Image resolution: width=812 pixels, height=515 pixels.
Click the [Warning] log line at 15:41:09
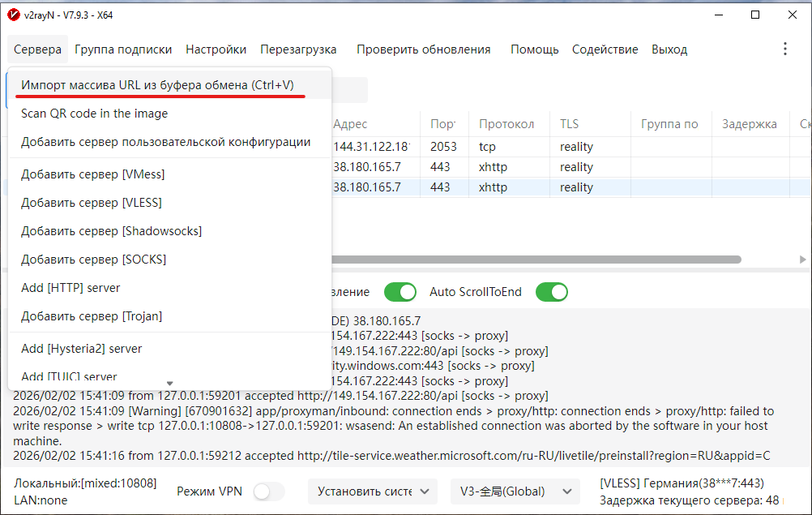click(x=394, y=426)
